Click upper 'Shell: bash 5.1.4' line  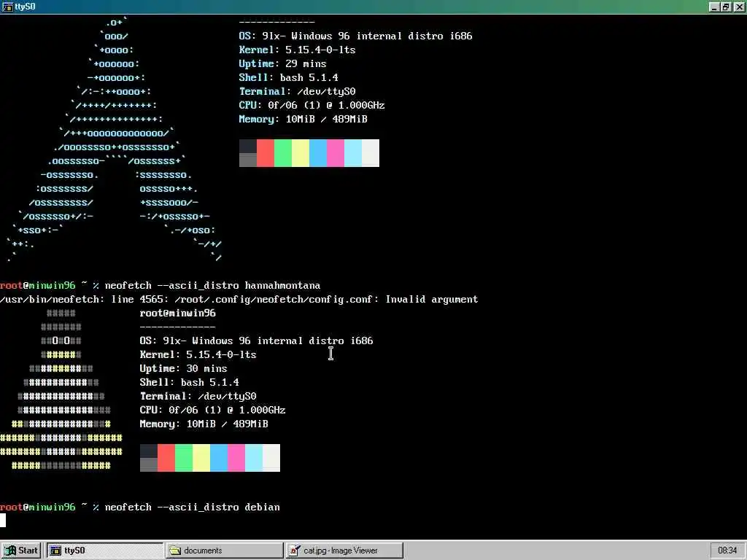pyautogui.click(x=289, y=77)
